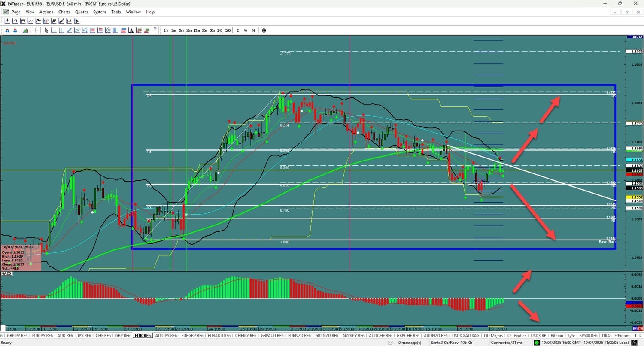Open the System menu
Viewport: 644px width, 346px height.
pyautogui.click(x=100, y=12)
